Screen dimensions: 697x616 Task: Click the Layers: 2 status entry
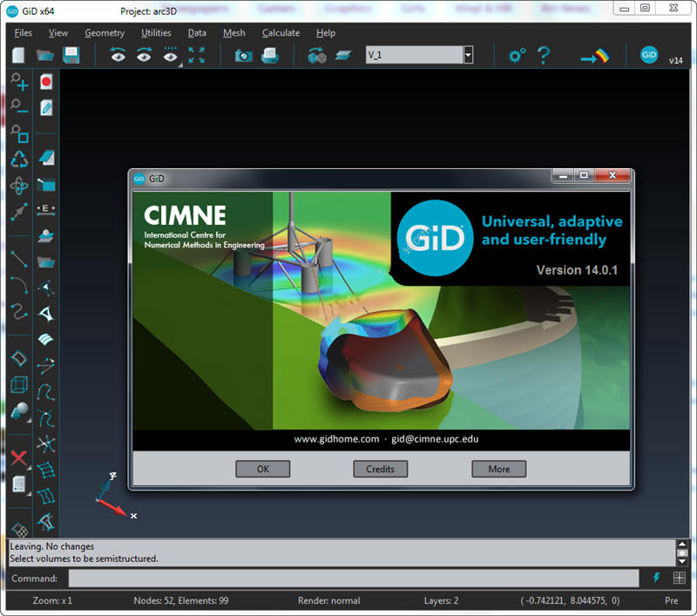point(441,600)
